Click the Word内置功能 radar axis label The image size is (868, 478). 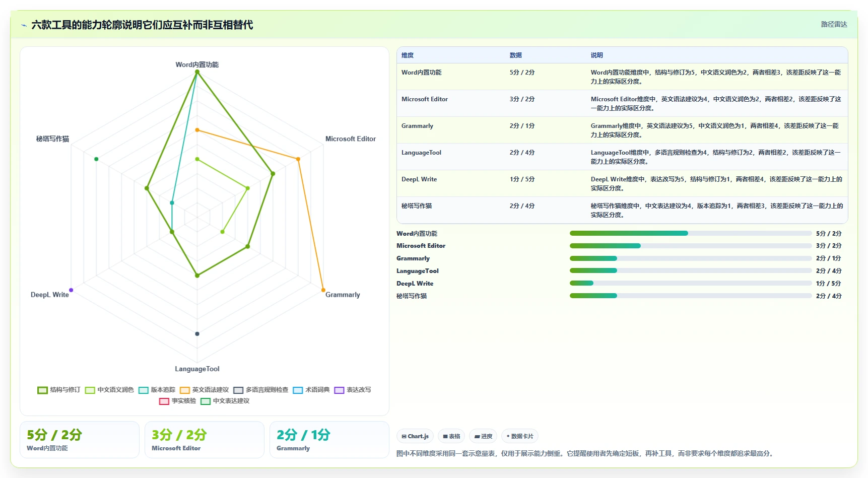coord(197,64)
